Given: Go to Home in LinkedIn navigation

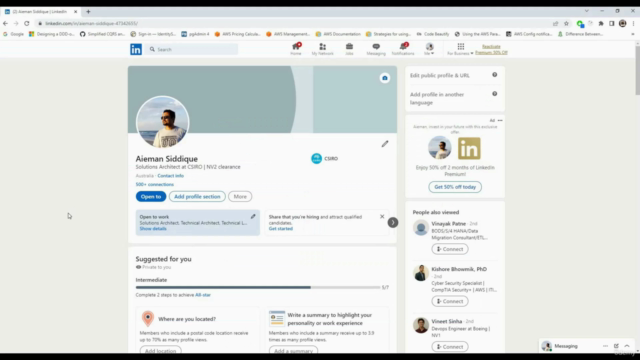Looking at the screenshot, I should (296, 49).
